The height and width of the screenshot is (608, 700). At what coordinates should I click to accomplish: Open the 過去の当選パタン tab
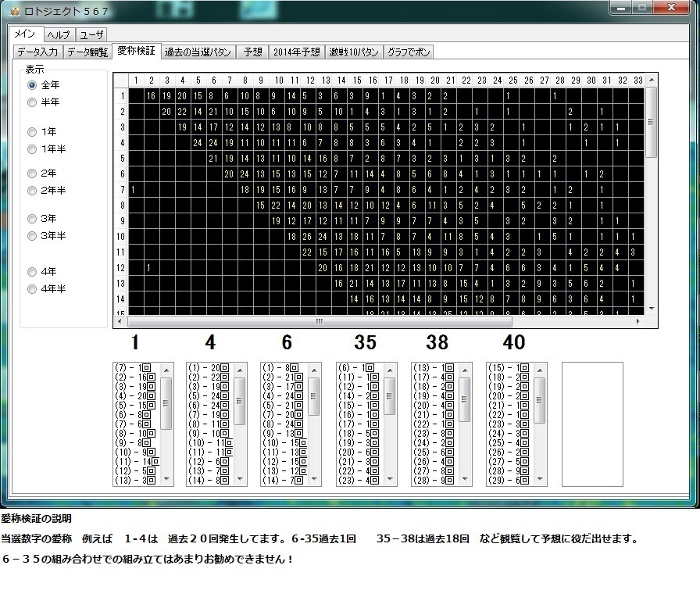pos(198,52)
